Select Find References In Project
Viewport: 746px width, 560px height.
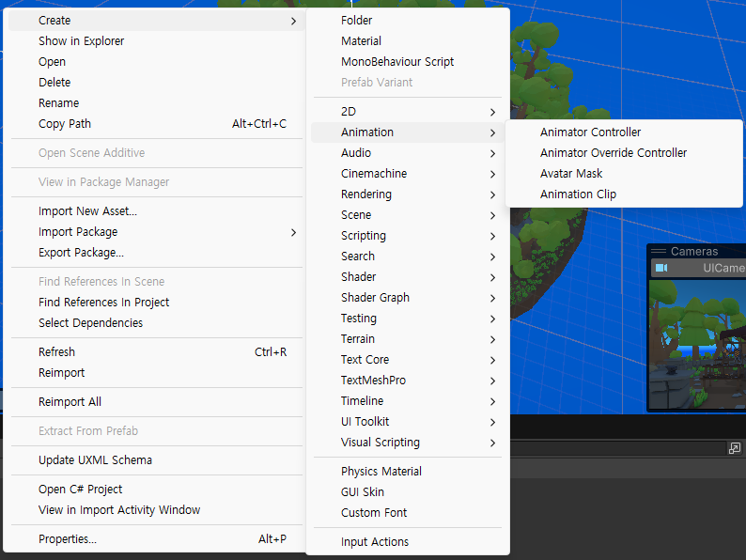156,303
